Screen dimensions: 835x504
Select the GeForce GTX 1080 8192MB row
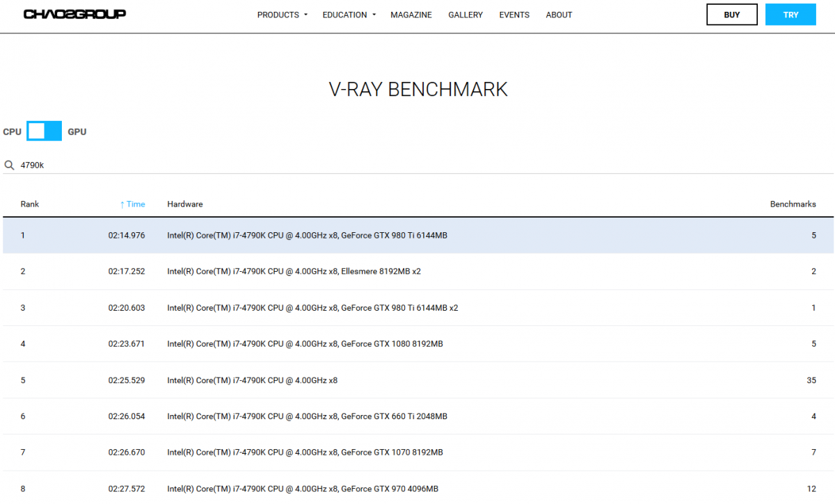tap(418, 344)
